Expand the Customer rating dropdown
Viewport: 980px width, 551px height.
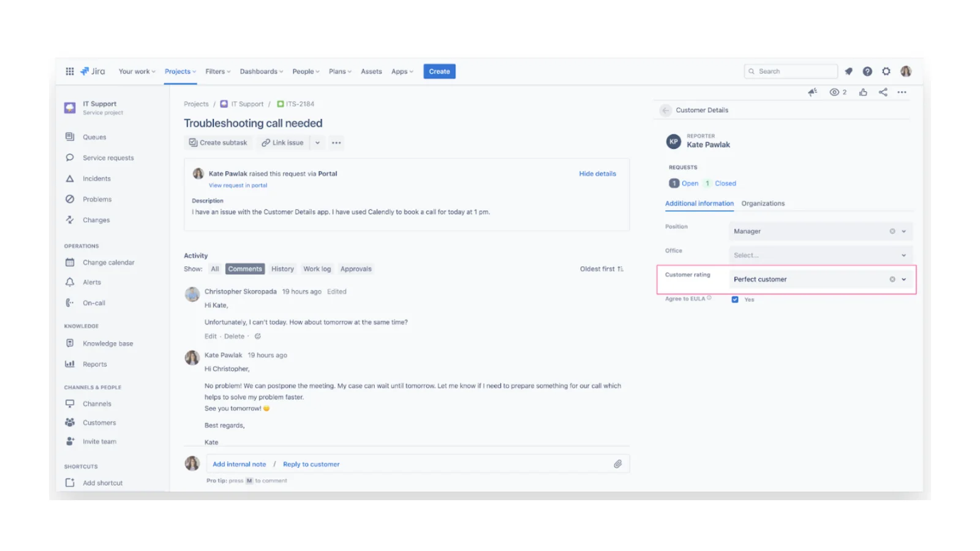pyautogui.click(x=902, y=279)
